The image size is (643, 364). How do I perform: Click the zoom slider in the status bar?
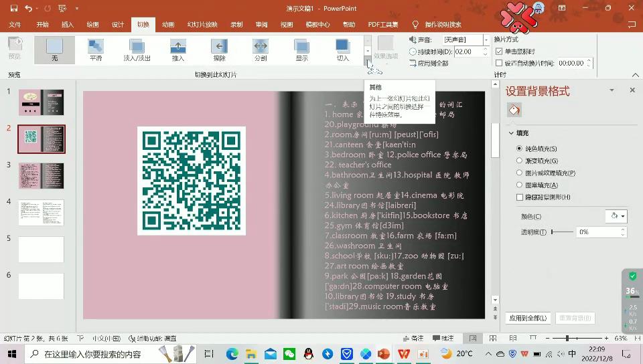click(577, 338)
